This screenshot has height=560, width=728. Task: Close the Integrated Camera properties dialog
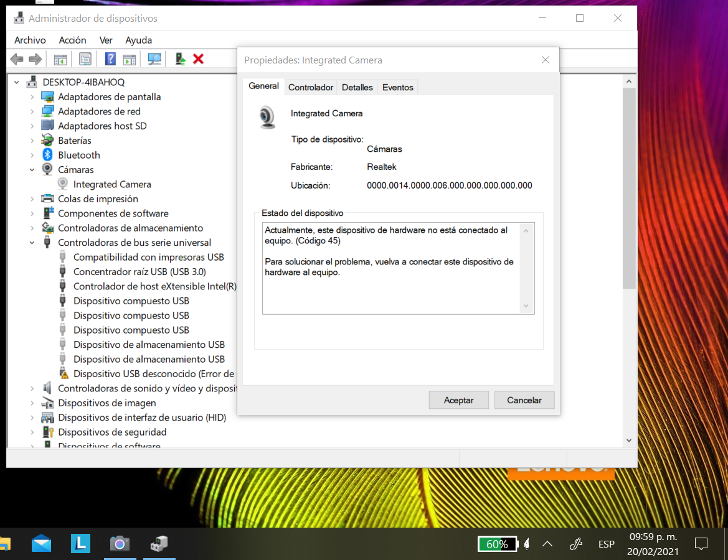(x=546, y=60)
